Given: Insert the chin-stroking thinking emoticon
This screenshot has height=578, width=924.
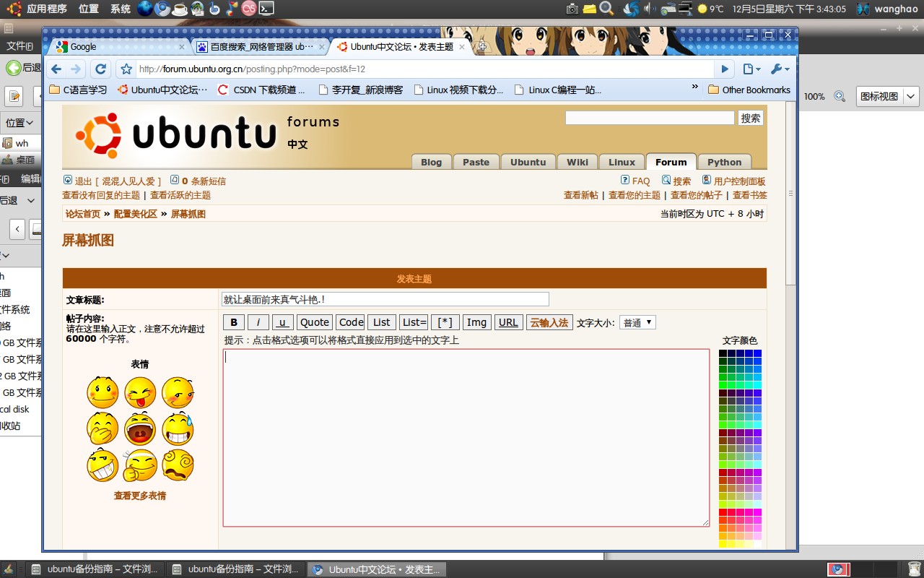Looking at the screenshot, I should (140, 465).
